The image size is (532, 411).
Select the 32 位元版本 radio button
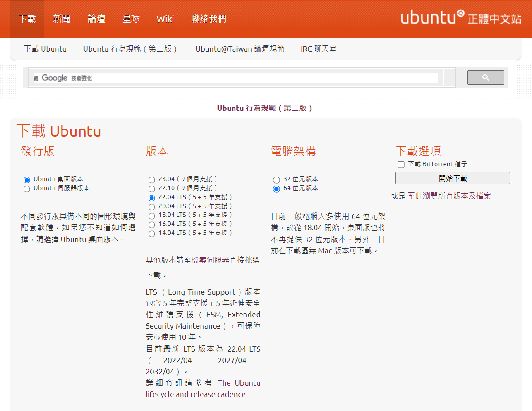pos(277,179)
